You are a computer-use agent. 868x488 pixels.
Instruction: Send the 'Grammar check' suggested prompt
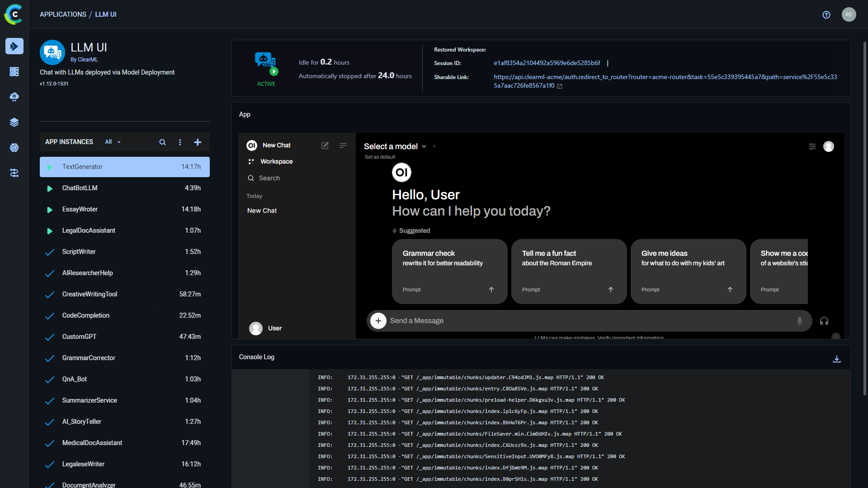tap(449, 271)
